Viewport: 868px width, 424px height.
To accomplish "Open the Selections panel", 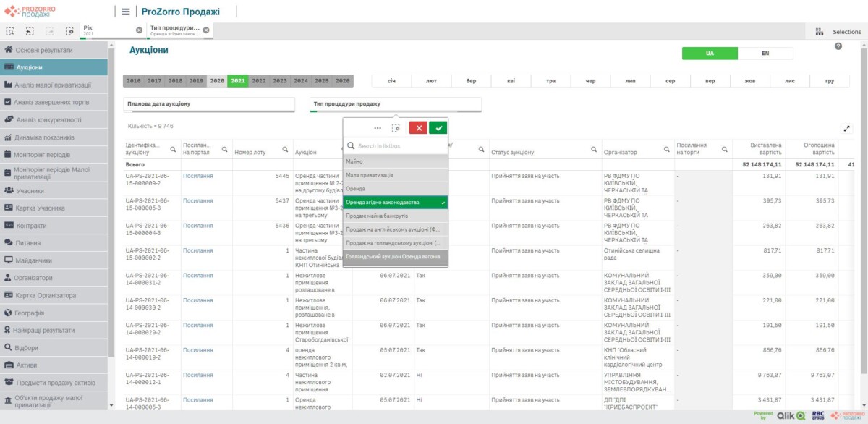I will point(838,31).
